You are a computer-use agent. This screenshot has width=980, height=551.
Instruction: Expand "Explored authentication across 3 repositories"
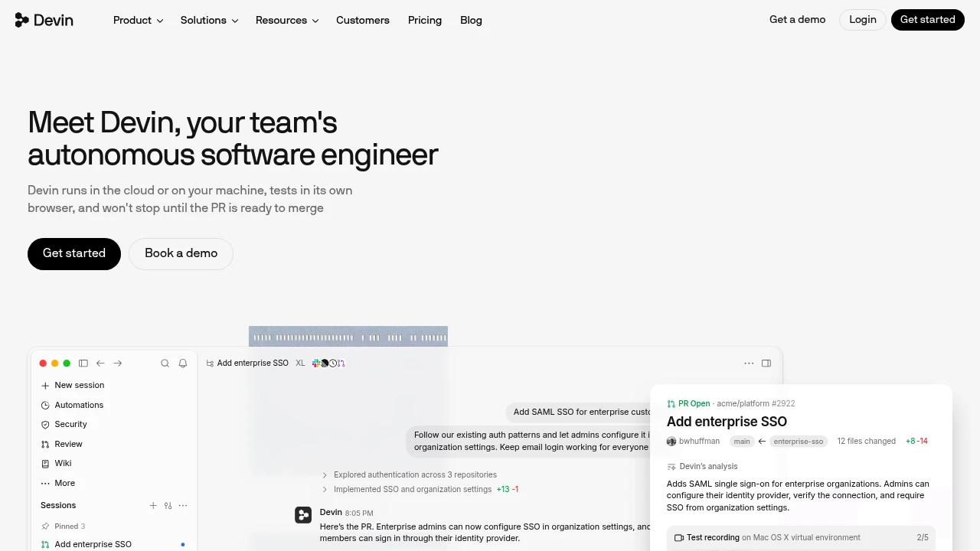(410, 475)
